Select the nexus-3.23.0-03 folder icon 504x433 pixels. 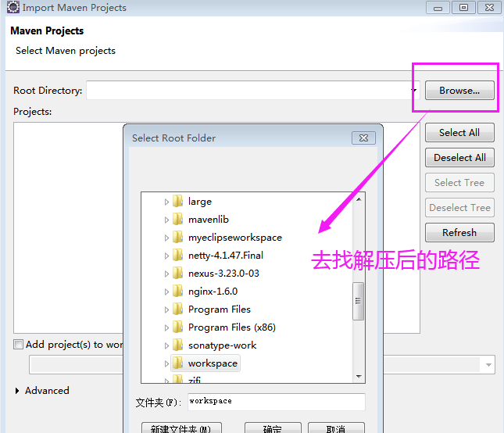coord(177,273)
